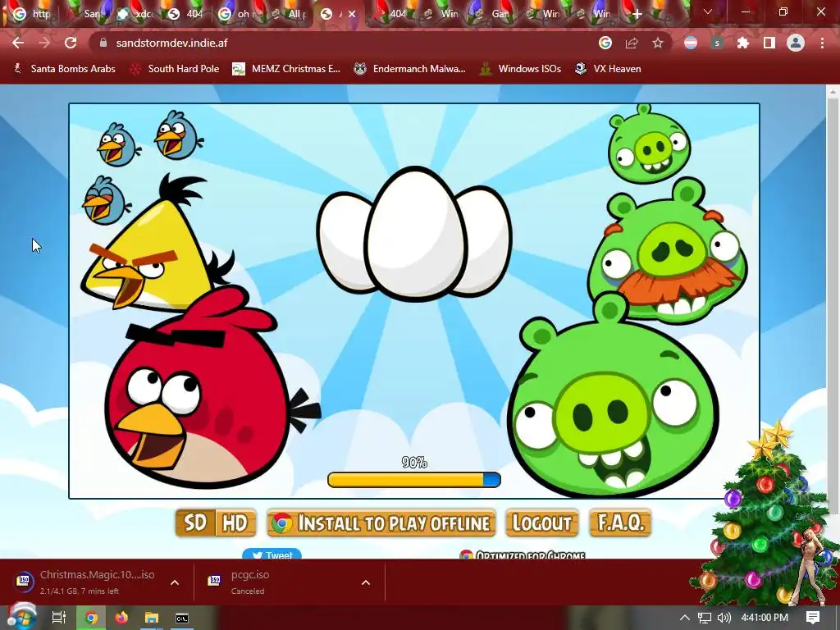Open the South Hard Pole bookmark
This screenshot has width=840, height=630.
tap(176, 69)
